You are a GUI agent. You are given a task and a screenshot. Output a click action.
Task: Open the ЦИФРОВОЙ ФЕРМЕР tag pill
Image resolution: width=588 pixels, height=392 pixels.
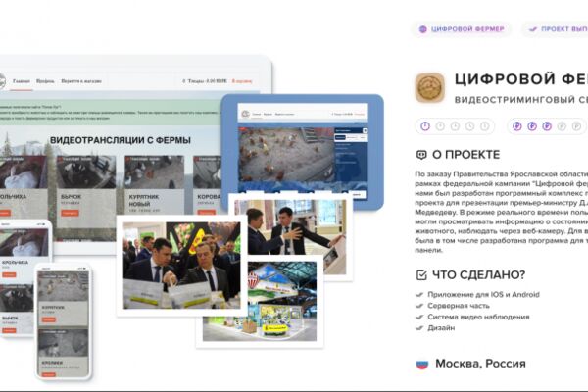click(x=462, y=29)
